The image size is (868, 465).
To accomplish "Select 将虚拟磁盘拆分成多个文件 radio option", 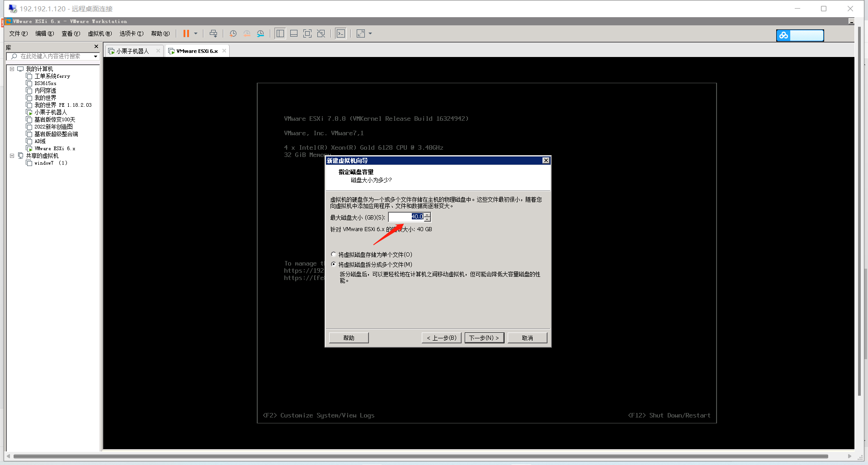I will coord(334,265).
